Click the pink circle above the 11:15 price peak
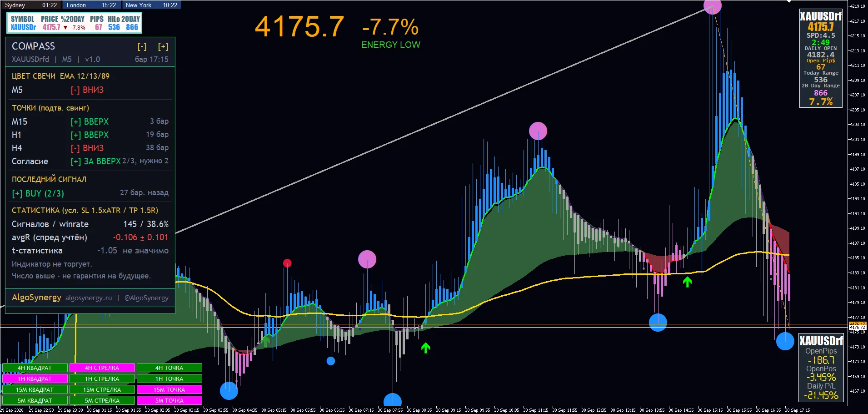This screenshot has height=414, width=868. tap(538, 131)
